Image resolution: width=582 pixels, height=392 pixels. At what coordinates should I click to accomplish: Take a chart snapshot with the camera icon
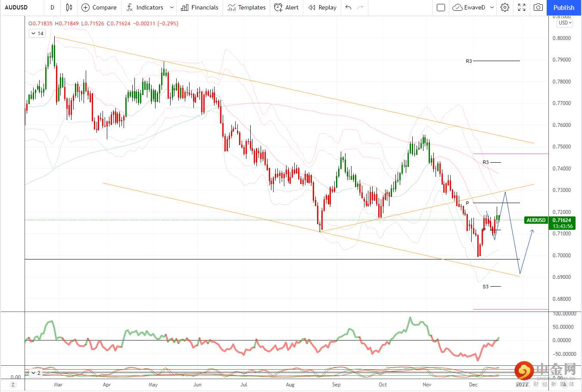[538, 7]
